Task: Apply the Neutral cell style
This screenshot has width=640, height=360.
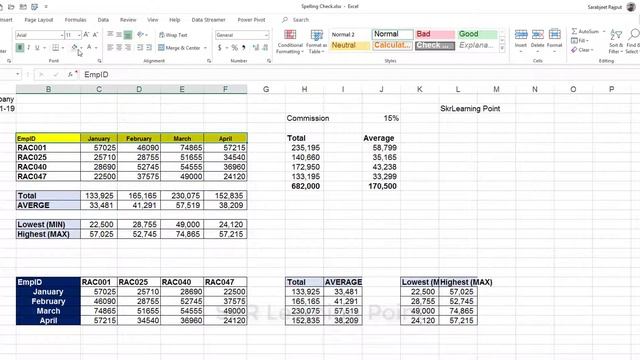Action: click(x=350, y=45)
